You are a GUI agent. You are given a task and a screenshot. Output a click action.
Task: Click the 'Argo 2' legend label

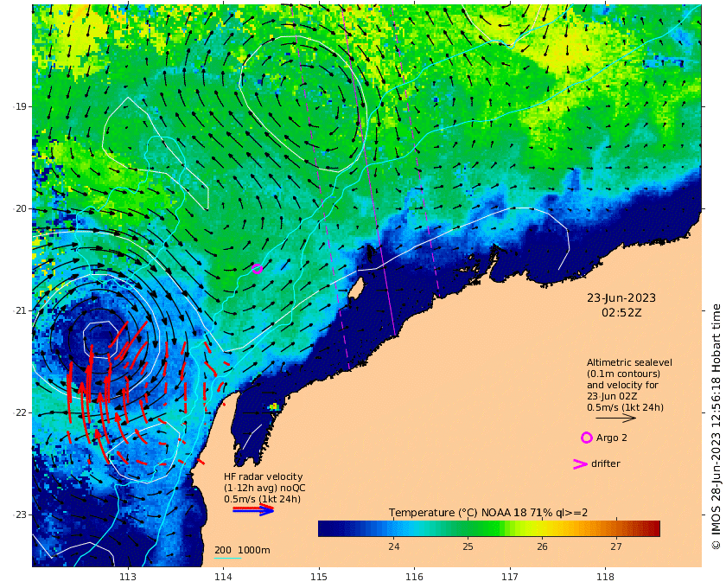[612, 438]
